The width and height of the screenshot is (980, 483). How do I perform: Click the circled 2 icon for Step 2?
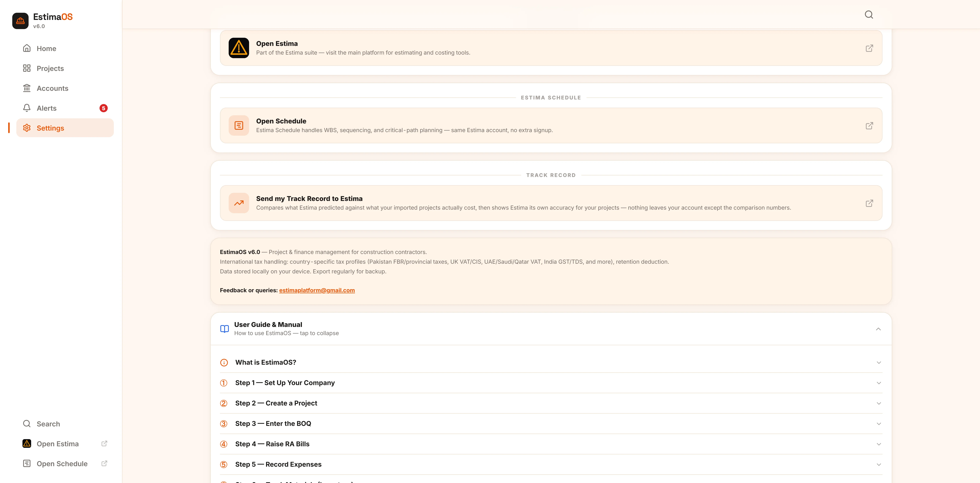[224, 403]
